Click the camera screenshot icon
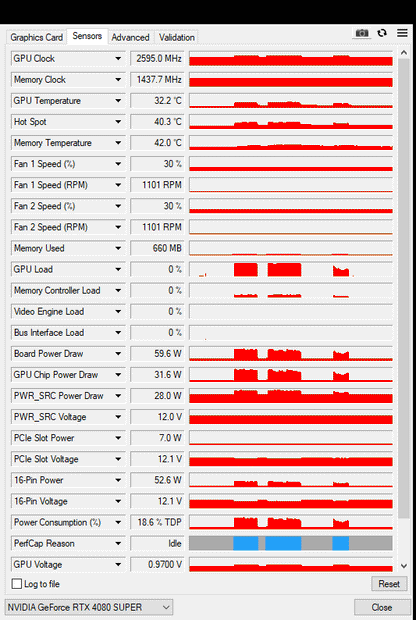416x620 pixels. [361, 33]
